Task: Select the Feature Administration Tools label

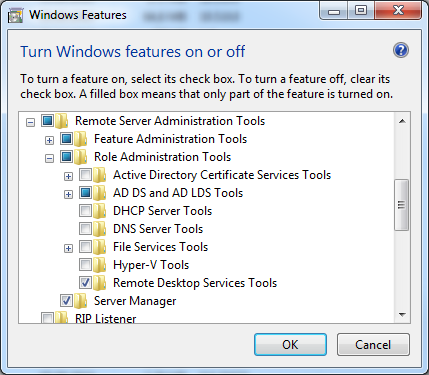Action: coord(170,139)
